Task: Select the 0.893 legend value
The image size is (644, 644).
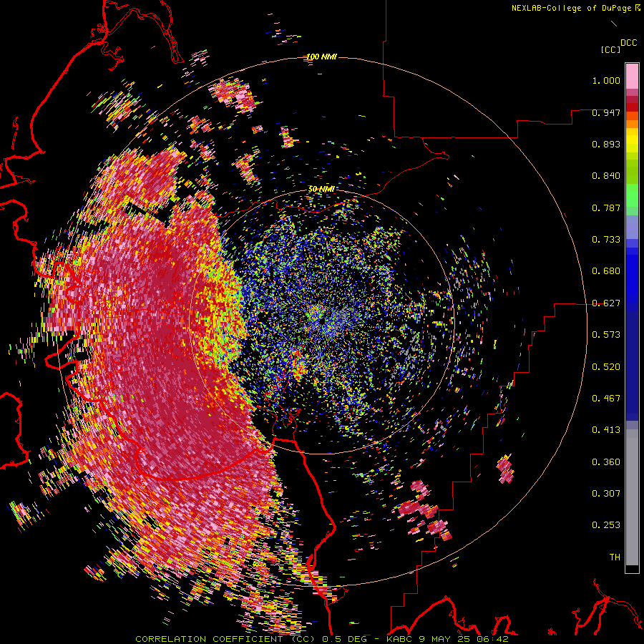Action: (x=606, y=144)
